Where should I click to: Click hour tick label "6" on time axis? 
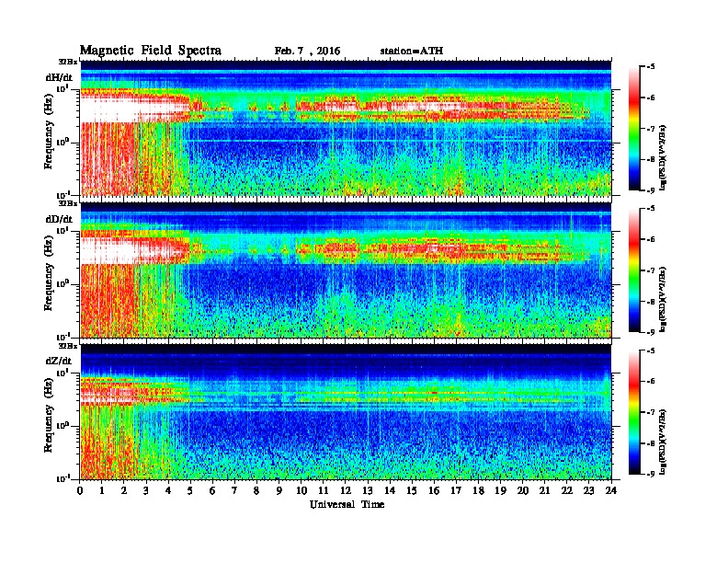[x=212, y=491]
